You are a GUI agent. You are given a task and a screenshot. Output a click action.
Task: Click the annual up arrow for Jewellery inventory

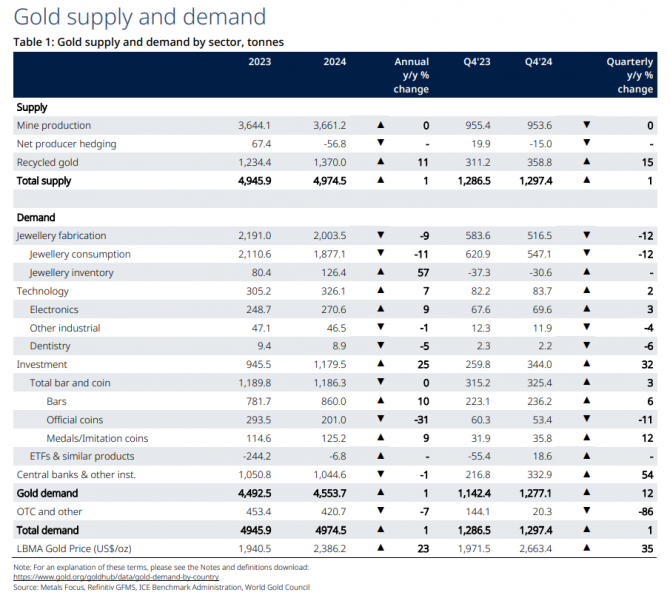click(x=380, y=273)
